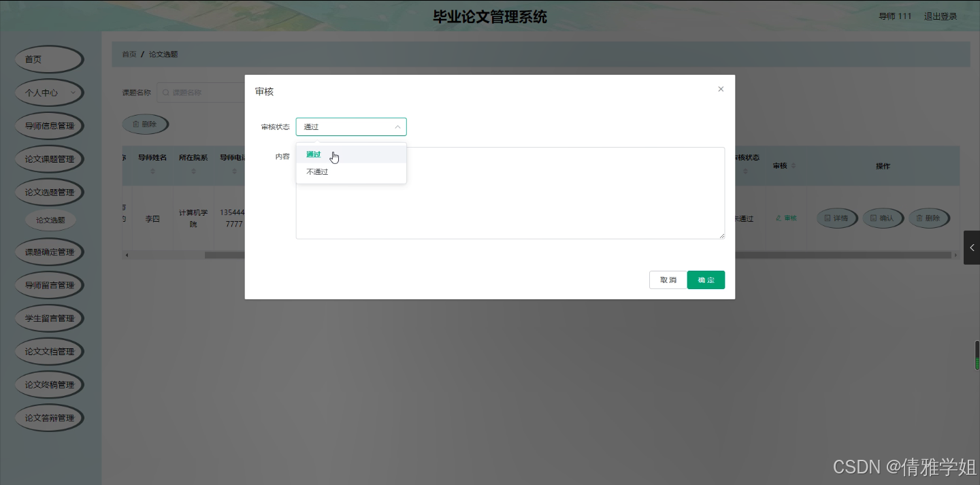Click the document icon on the 详情 button
Screen dimensions: 980x485
pos(827,218)
